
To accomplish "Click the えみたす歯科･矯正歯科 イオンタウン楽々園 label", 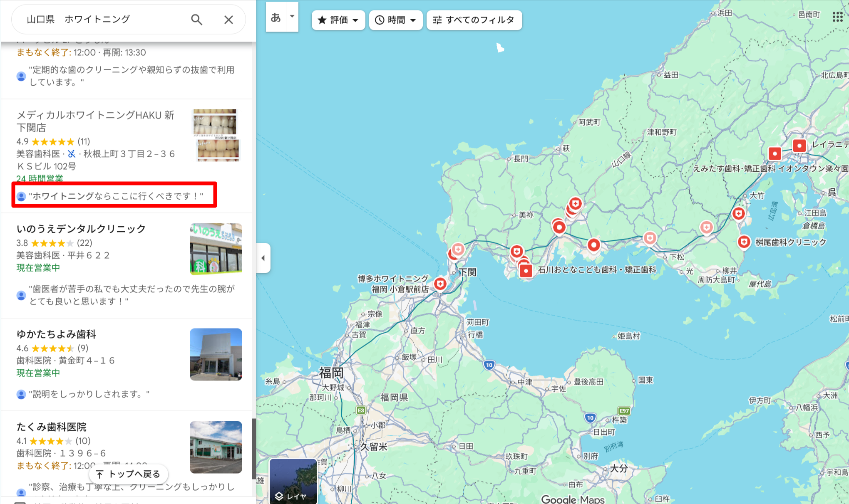I will pyautogui.click(x=770, y=168).
